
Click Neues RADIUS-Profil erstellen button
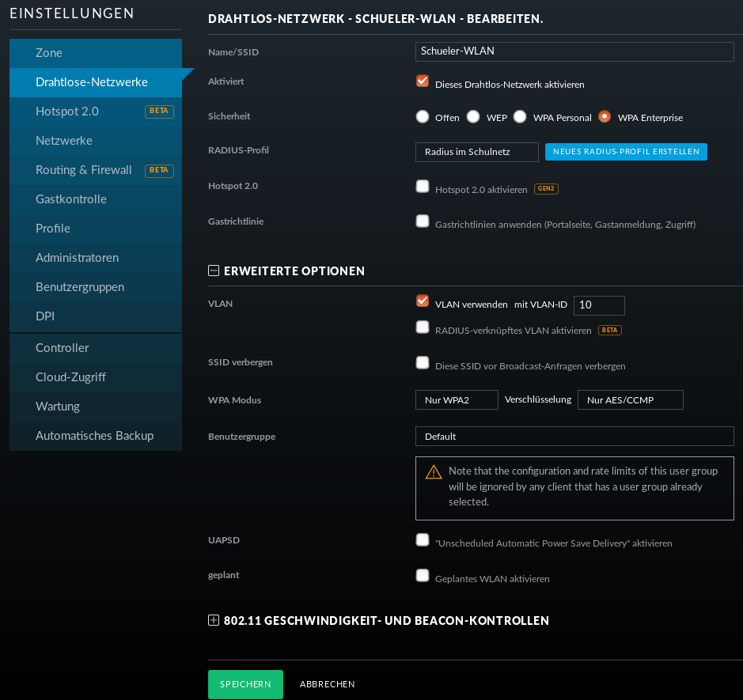pos(626,152)
